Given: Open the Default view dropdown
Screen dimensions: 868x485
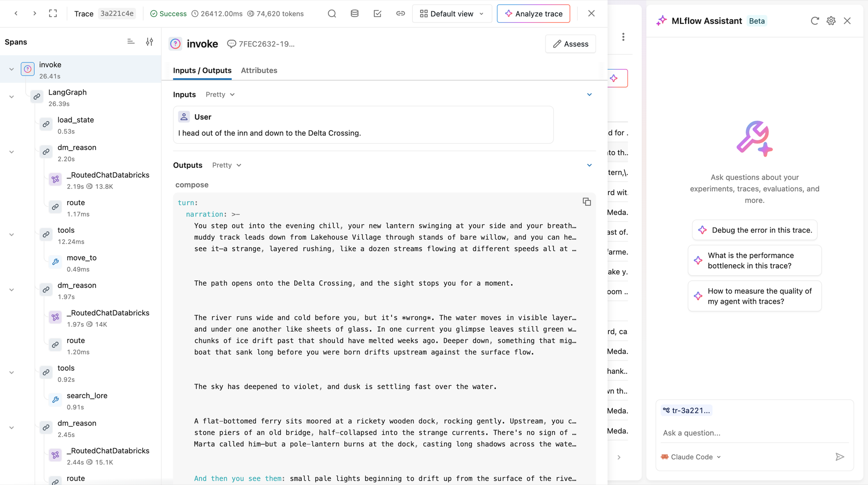Looking at the screenshot, I should pos(452,14).
